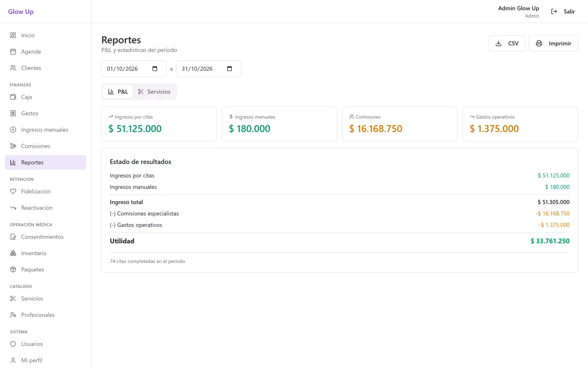Click the Consentimientos document icon
Screen dimensions: 588x368
[13, 237]
